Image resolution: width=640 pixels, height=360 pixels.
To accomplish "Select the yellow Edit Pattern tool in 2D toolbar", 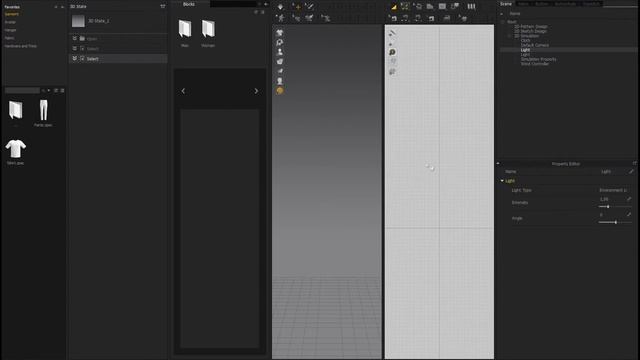I will 393,7.
